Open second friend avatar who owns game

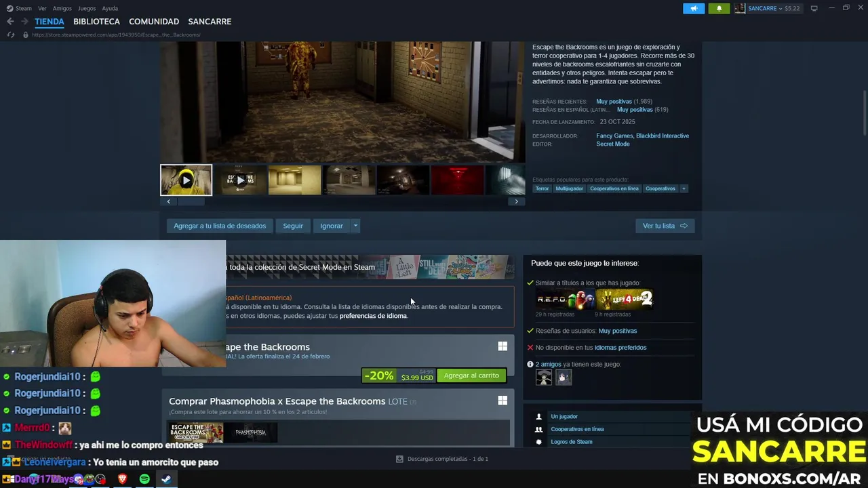564,378
